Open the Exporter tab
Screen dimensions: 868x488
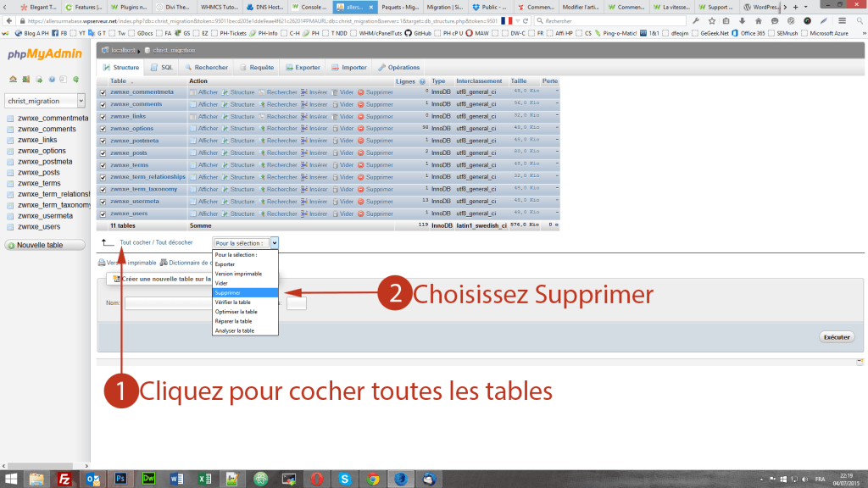click(x=303, y=68)
